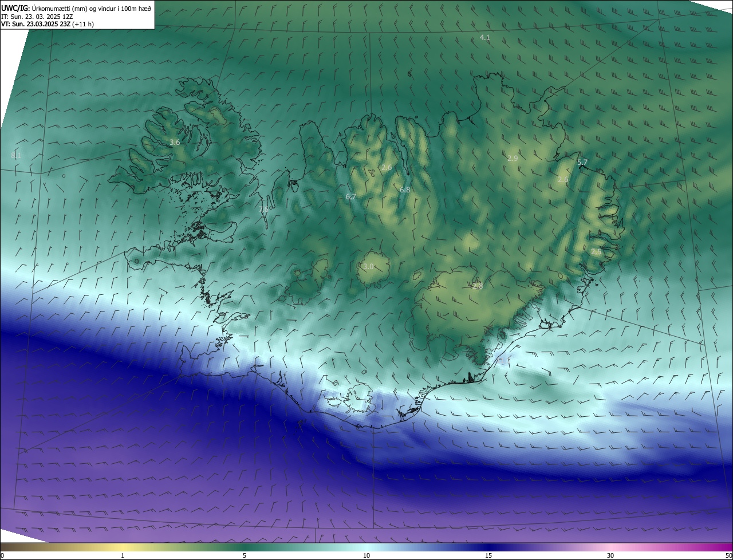This screenshot has width=733, height=560.
Task: Click the 8.1 value over the western sea
Action: (x=16, y=155)
